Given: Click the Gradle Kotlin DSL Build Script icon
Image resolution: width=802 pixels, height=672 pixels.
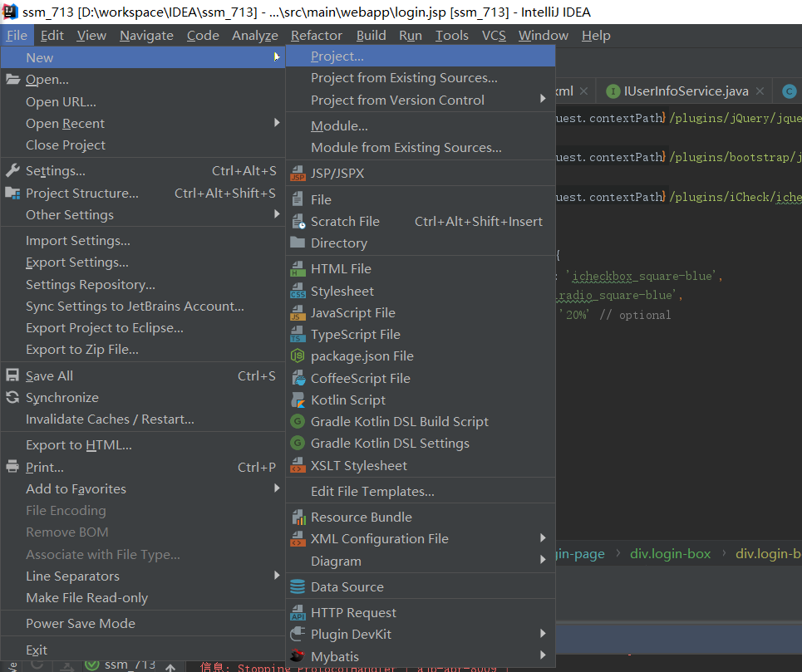Looking at the screenshot, I should tap(298, 422).
